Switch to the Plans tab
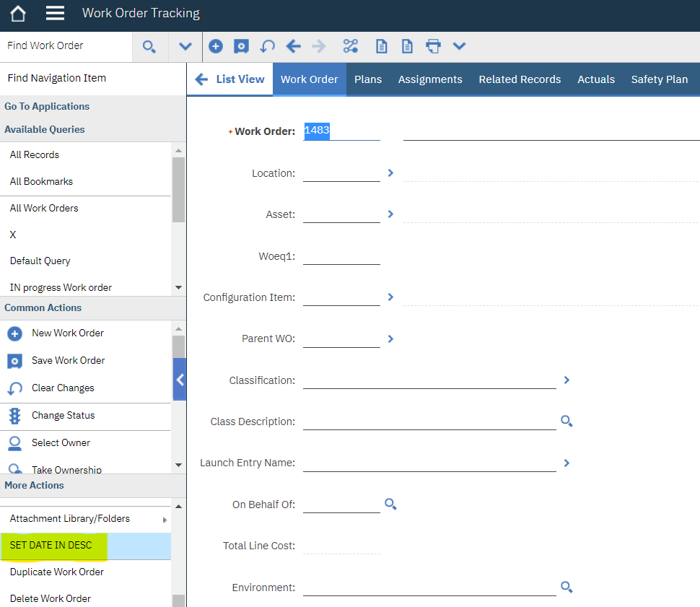Screen dimensions: 700x607 [x=368, y=79]
